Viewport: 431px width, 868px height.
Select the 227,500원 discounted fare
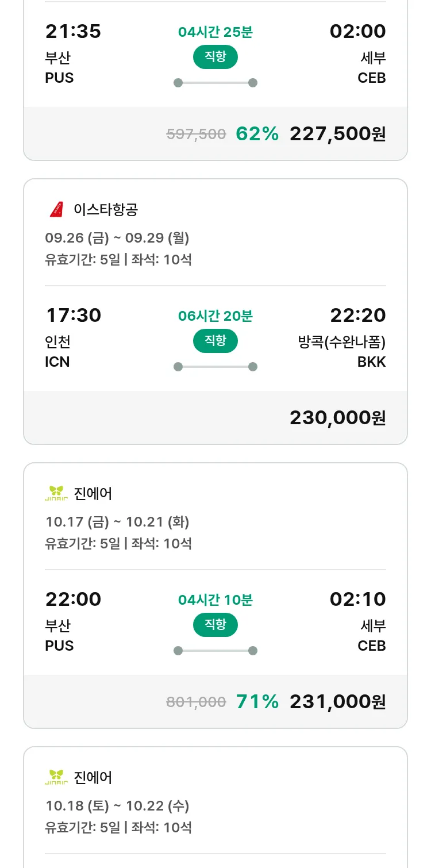point(337,134)
